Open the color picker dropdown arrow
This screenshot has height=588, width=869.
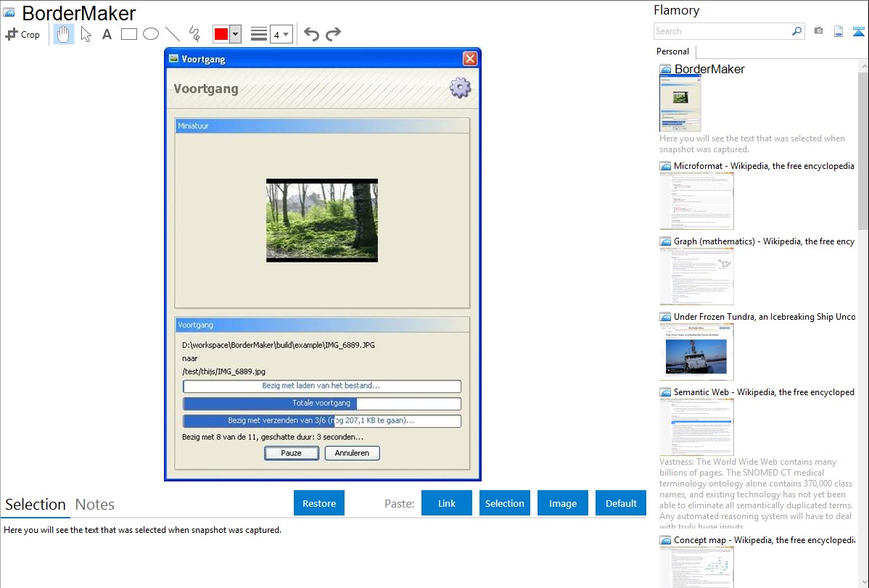pos(236,34)
